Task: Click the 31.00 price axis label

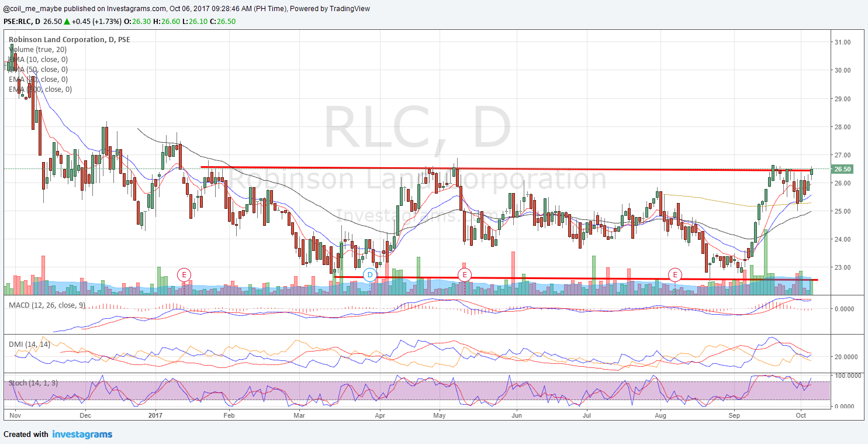Action: [842, 42]
